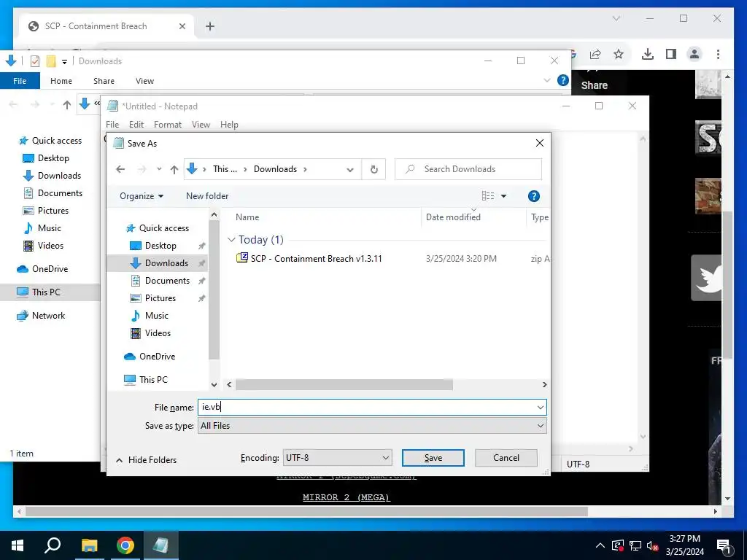Collapse the Today (1) group
Image resolution: width=747 pixels, height=560 pixels.
[x=231, y=239]
